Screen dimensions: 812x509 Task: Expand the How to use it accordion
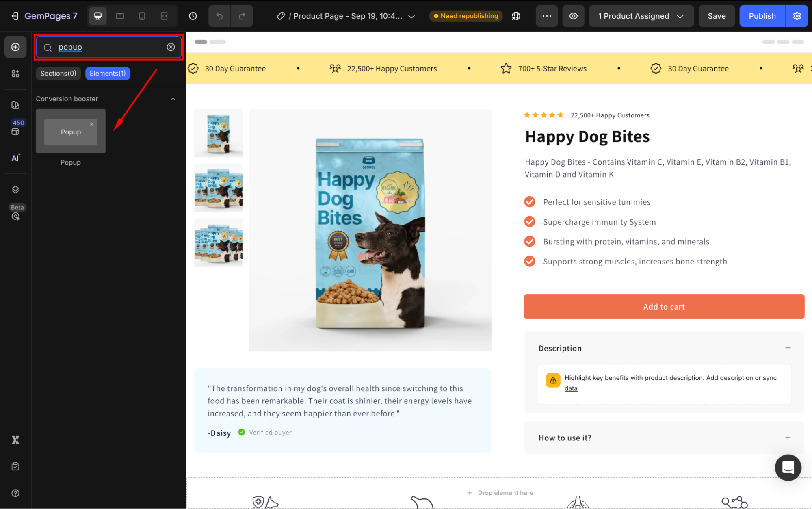pyautogui.click(x=787, y=438)
